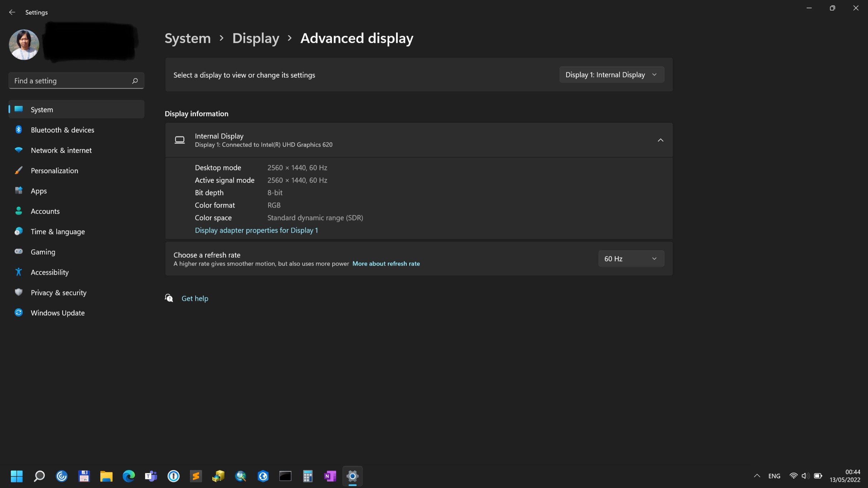
Task: Click Display in the breadcrumb
Action: click(x=256, y=38)
